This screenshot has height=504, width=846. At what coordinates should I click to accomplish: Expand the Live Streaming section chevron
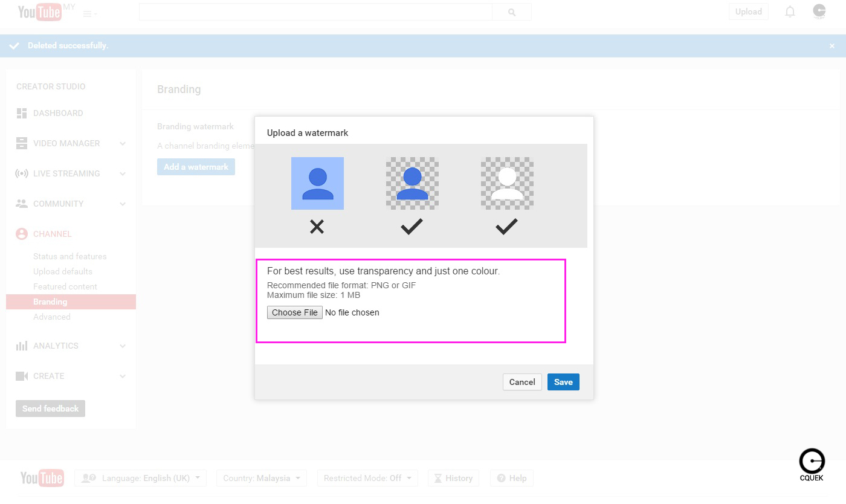[x=123, y=173]
